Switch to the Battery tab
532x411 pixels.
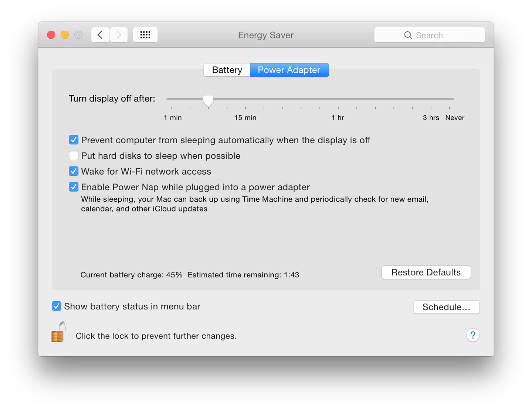pos(227,70)
